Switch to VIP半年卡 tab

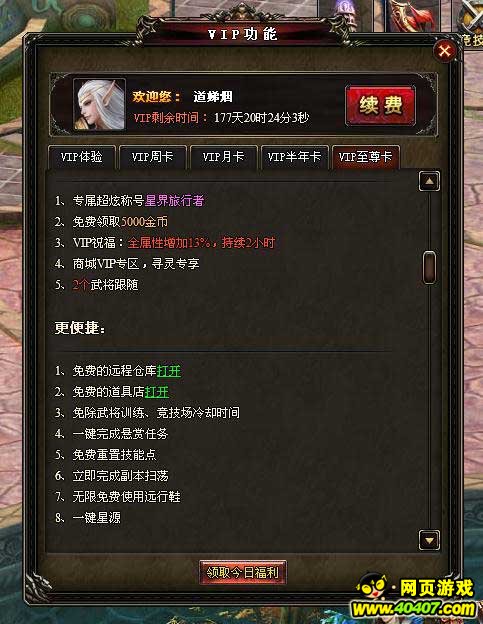[x=294, y=157]
